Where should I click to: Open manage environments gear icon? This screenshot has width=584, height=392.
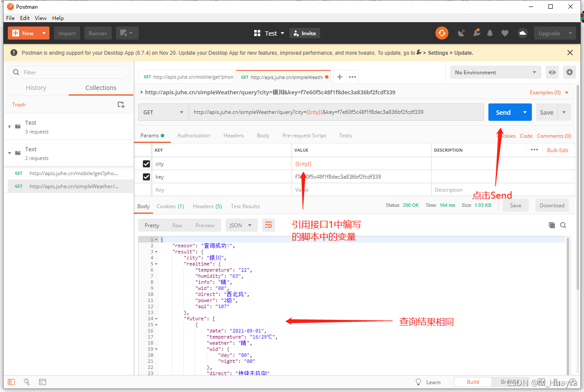(569, 73)
